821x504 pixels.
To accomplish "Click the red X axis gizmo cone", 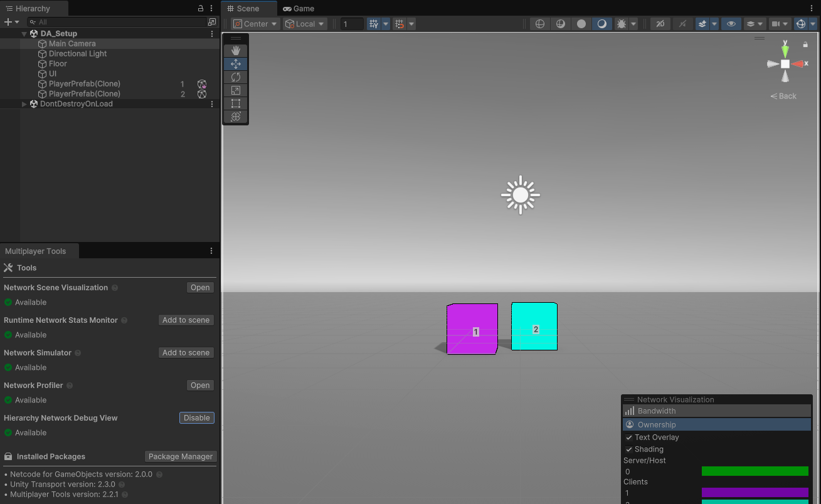I will (798, 64).
